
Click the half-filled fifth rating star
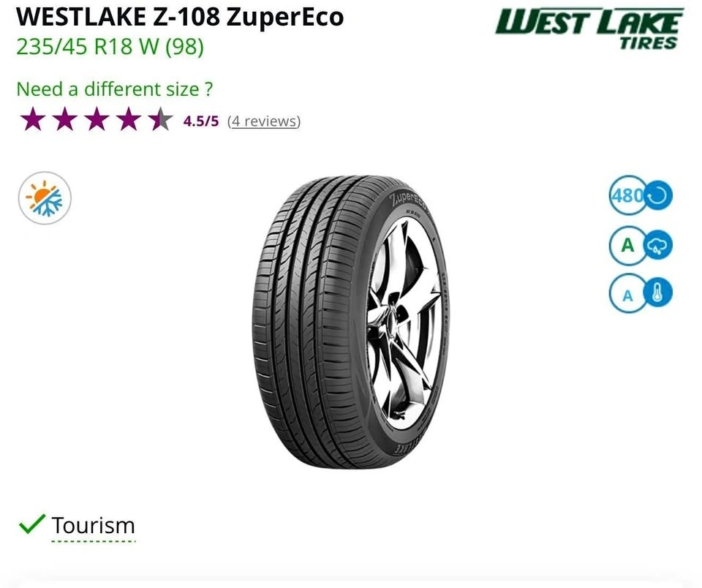pos(160,119)
